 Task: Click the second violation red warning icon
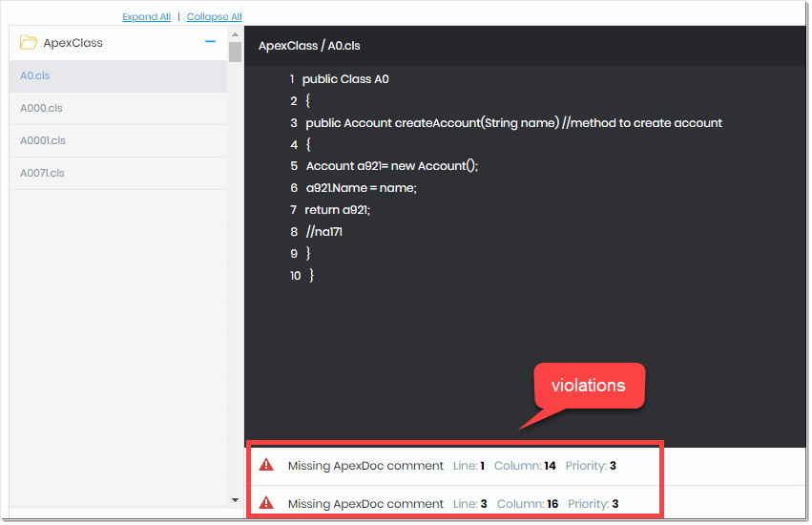pyautogui.click(x=267, y=503)
